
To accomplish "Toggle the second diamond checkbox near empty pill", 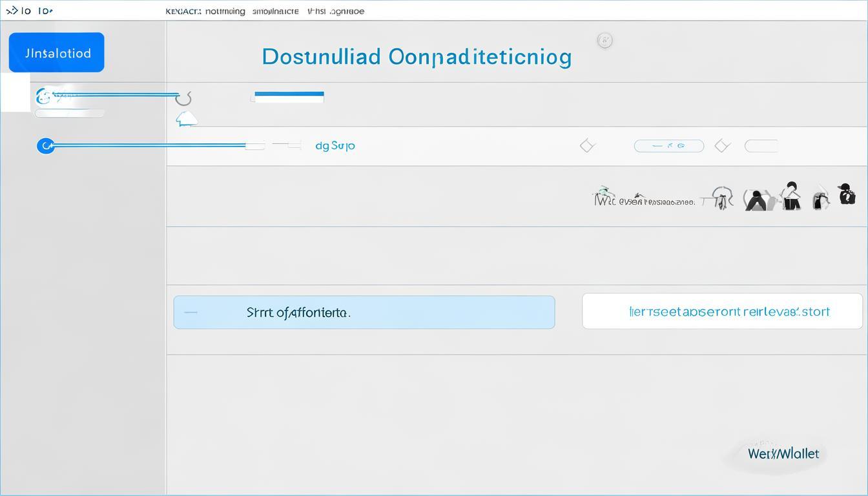I will pos(722,146).
